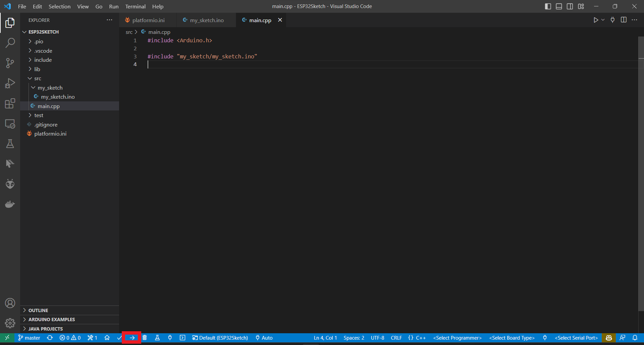The height and width of the screenshot is (345, 644).
Task: Open the PlatformIO alien icon in activity bar
Action: click(10, 184)
